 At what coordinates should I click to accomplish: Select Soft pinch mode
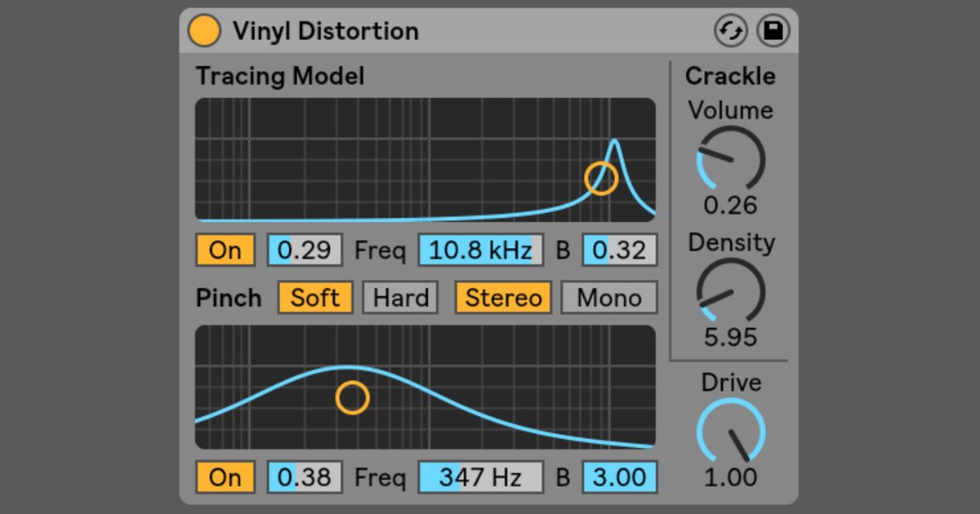pos(314,298)
